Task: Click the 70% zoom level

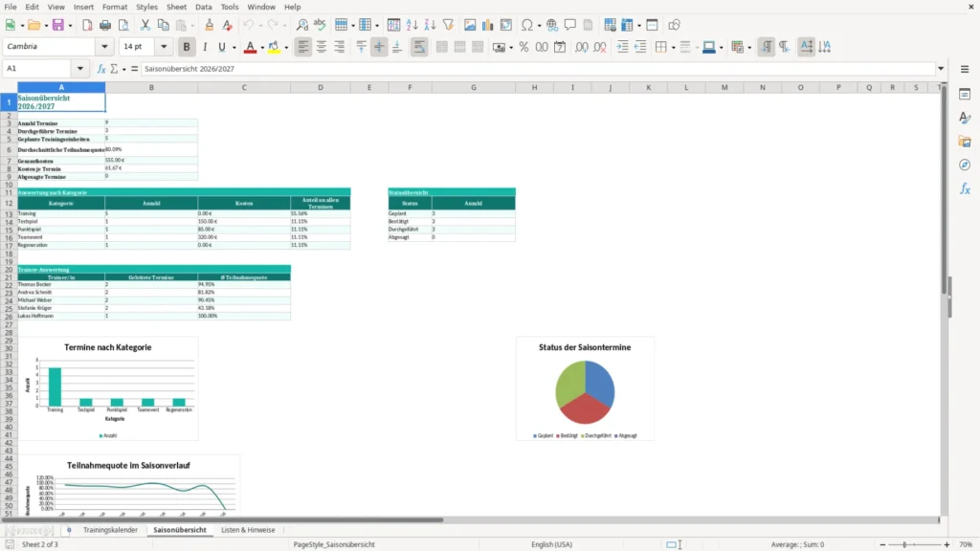Action: point(966,544)
